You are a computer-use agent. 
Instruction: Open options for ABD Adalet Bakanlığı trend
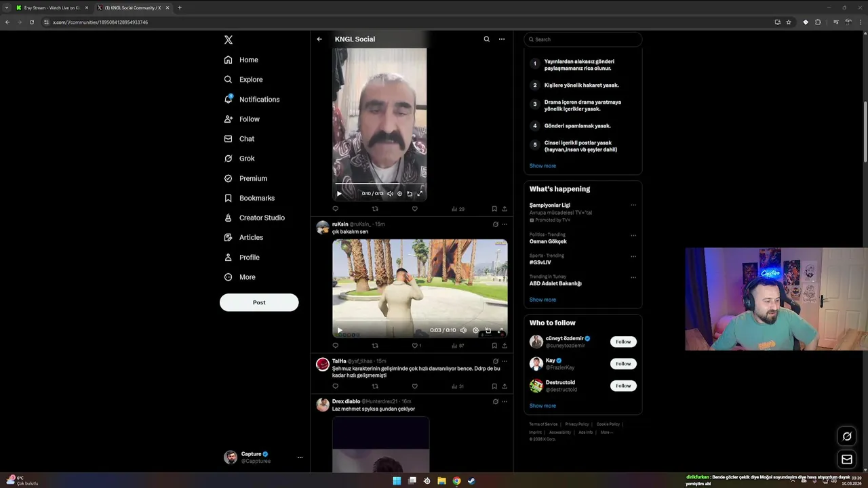pos(633,277)
